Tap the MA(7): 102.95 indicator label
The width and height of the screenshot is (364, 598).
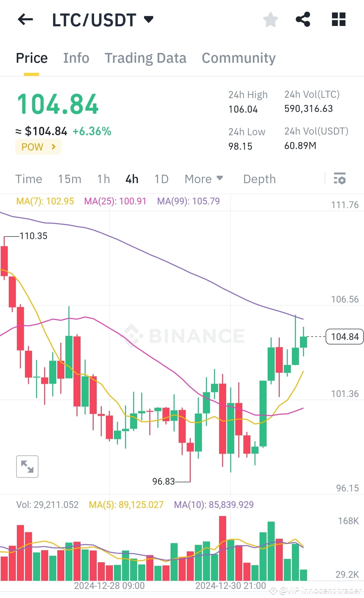pyautogui.click(x=45, y=201)
